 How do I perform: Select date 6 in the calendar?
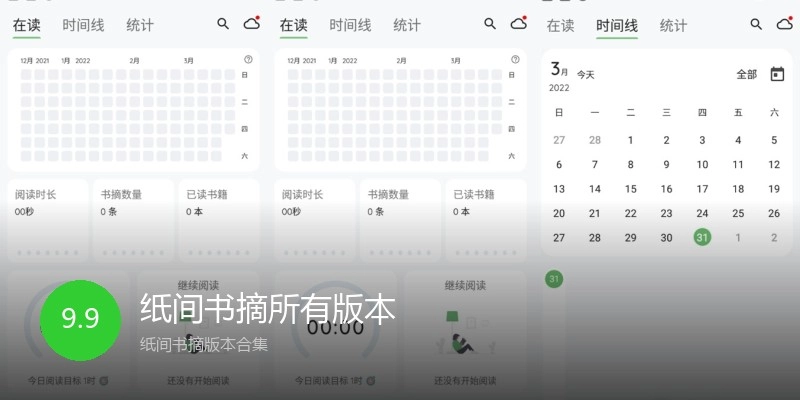[559, 164]
